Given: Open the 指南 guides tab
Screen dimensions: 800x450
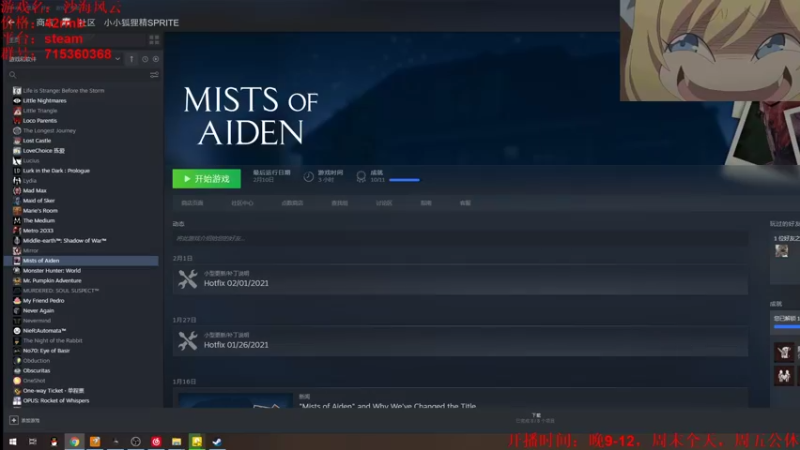Looking at the screenshot, I should coord(426,203).
